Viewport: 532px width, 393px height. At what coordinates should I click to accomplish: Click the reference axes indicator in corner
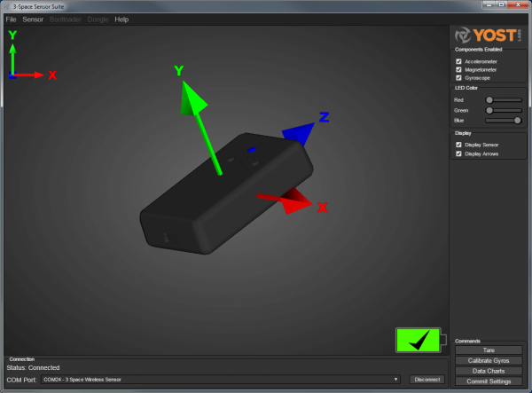point(27,60)
